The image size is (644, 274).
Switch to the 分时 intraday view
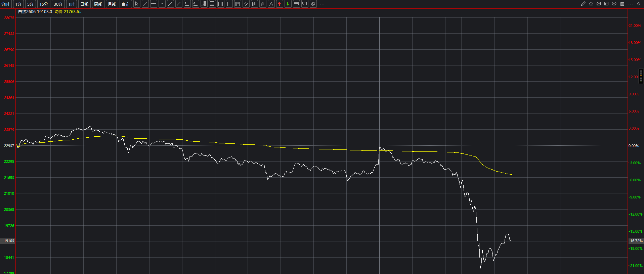coord(5,4)
